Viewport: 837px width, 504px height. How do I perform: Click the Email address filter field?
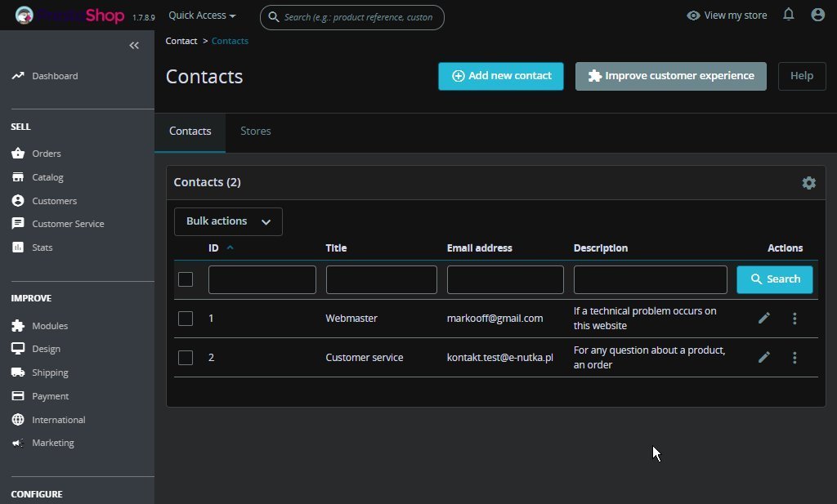(505, 279)
